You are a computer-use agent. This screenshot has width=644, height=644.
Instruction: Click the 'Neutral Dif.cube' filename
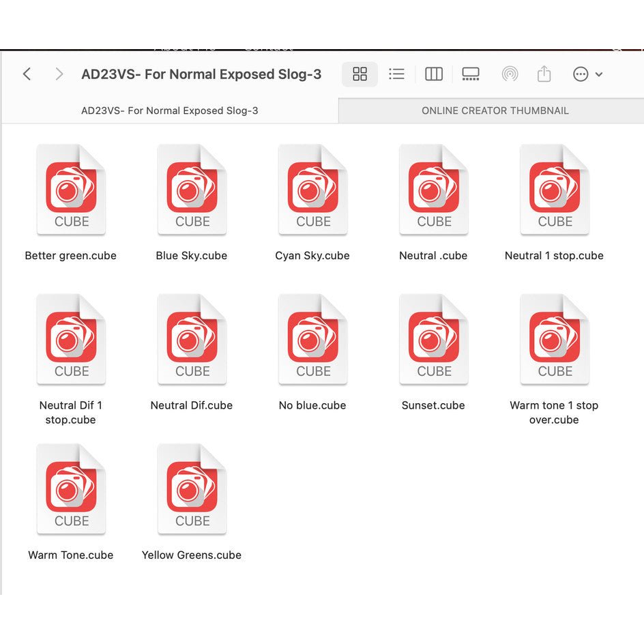coord(192,405)
